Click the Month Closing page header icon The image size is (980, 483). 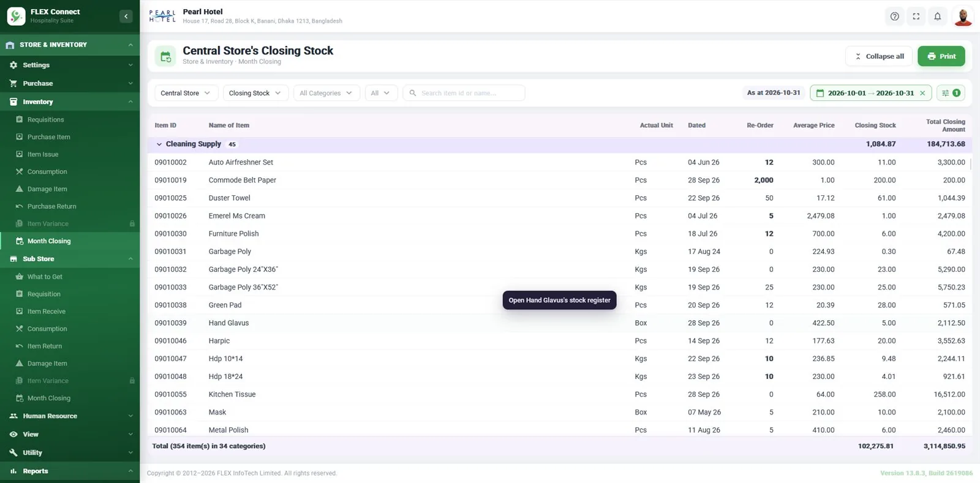[165, 56]
